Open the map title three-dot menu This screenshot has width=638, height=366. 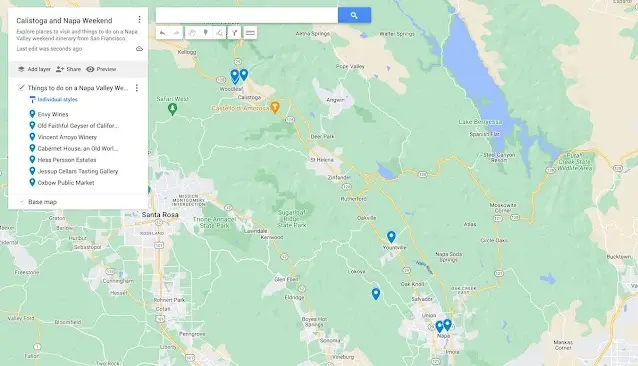click(x=140, y=20)
